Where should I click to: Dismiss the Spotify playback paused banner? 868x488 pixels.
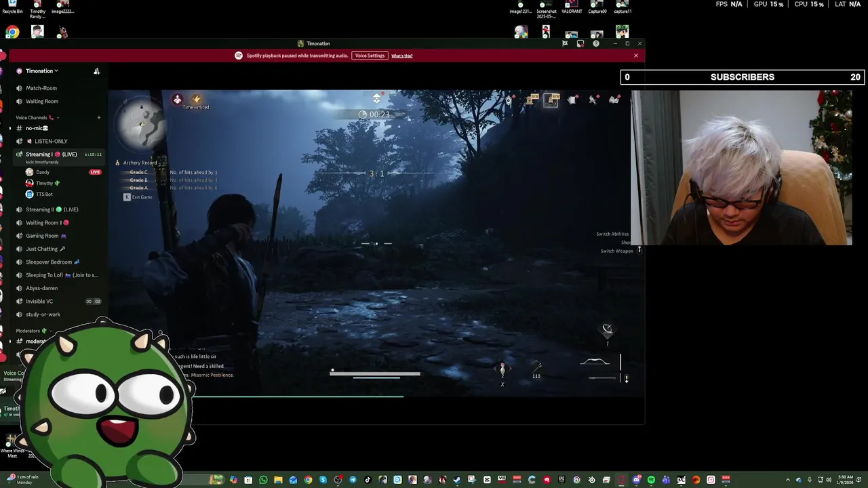pos(636,56)
